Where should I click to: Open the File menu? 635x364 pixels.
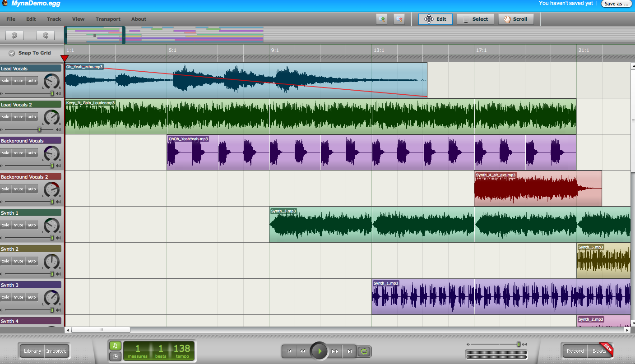pos(11,19)
